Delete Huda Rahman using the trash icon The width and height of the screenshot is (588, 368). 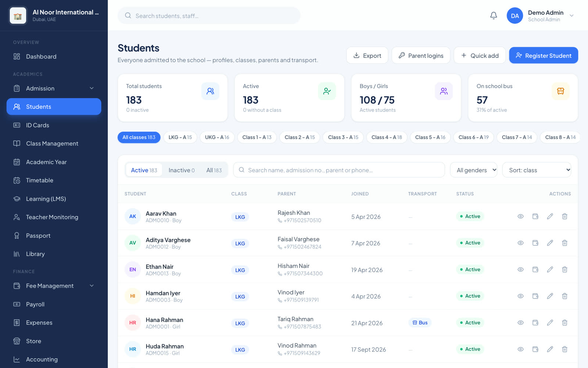[564, 349]
